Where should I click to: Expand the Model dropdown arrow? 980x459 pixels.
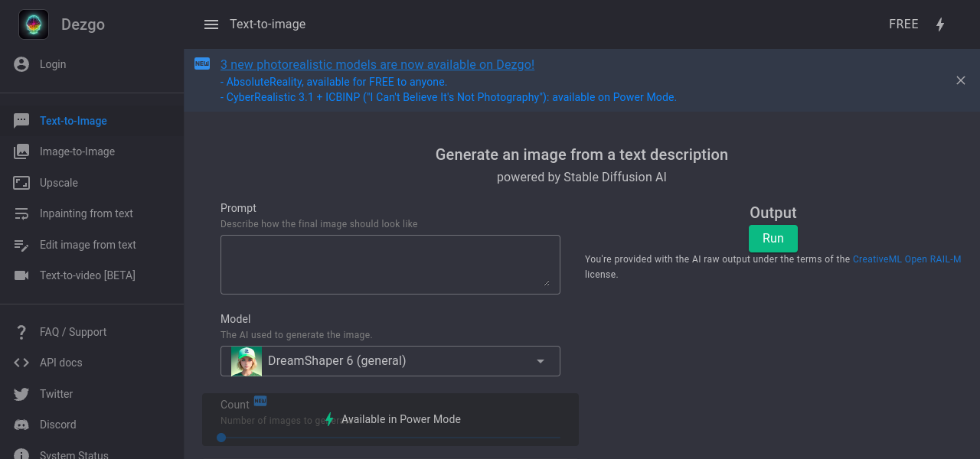tap(541, 361)
